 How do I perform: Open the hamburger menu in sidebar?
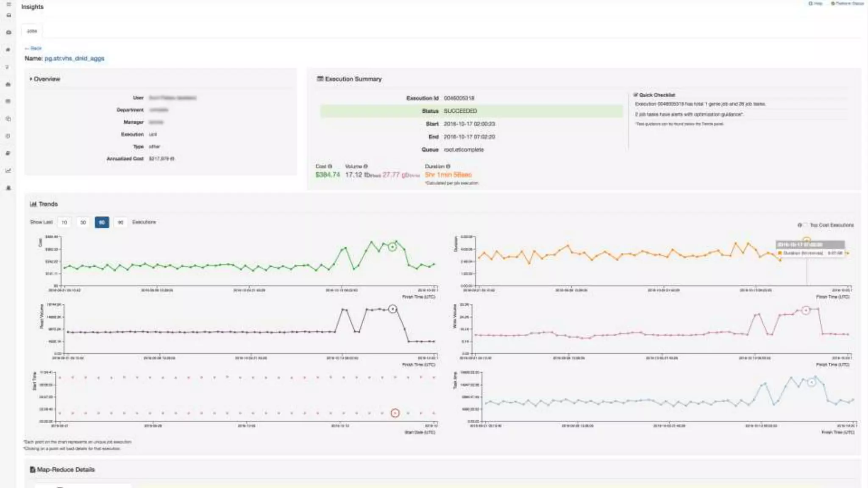click(8, 4)
